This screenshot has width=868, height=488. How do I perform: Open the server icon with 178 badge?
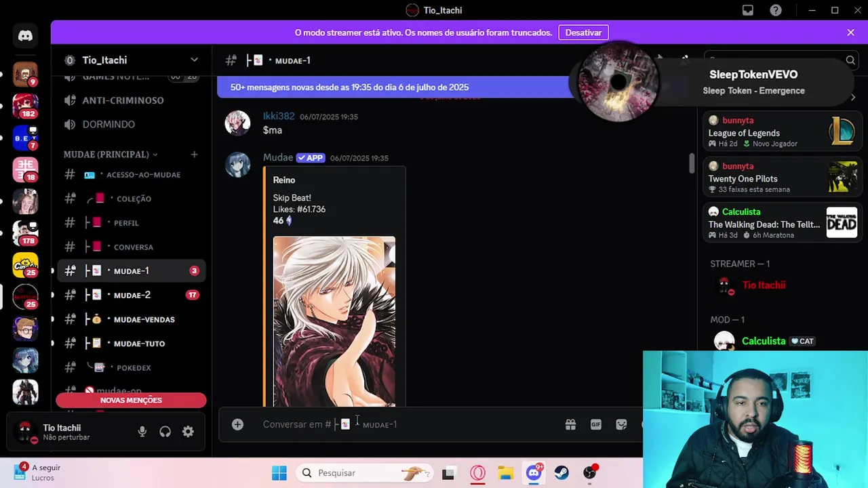[25, 233]
